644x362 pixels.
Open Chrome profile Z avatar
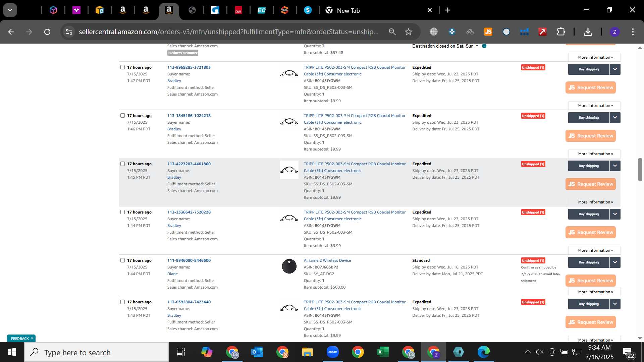614,32
